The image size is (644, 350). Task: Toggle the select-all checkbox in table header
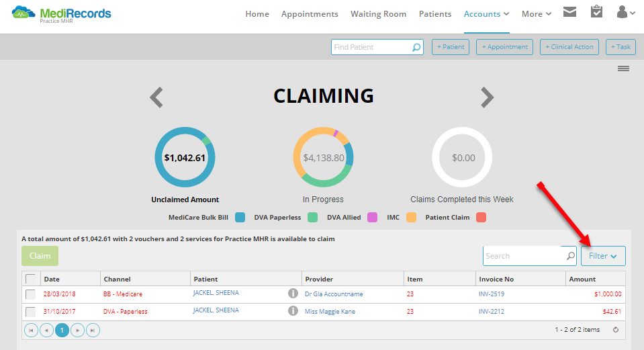(30, 279)
